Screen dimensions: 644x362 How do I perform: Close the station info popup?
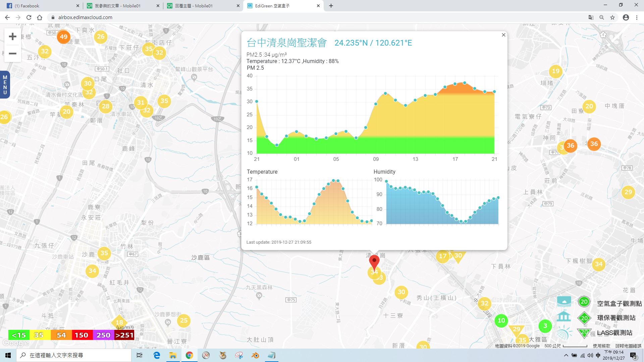[x=503, y=35]
